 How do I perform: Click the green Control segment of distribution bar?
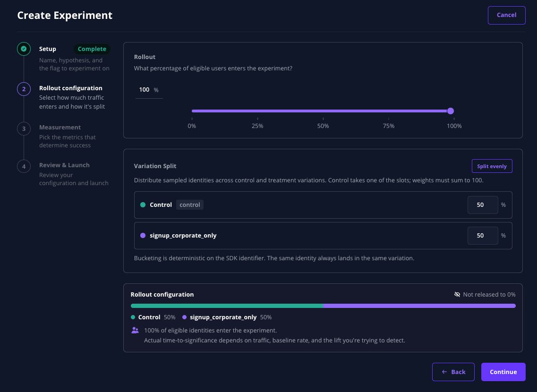click(x=227, y=306)
